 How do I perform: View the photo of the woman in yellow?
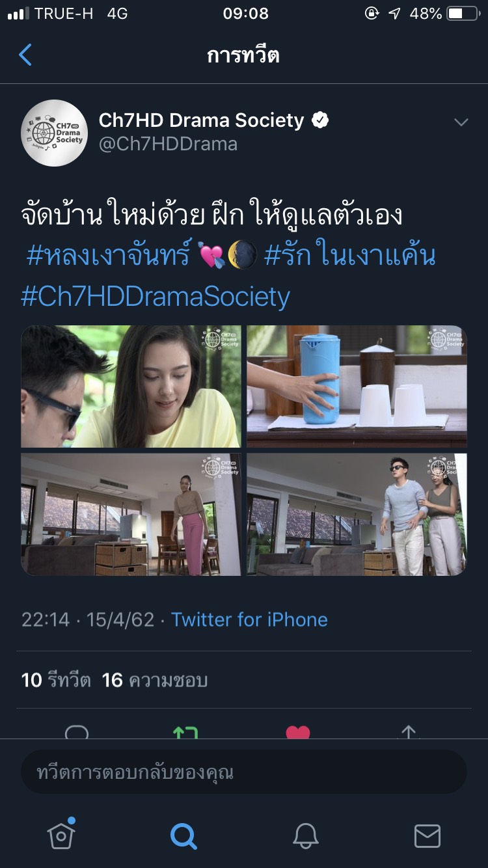(x=131, y=387)
